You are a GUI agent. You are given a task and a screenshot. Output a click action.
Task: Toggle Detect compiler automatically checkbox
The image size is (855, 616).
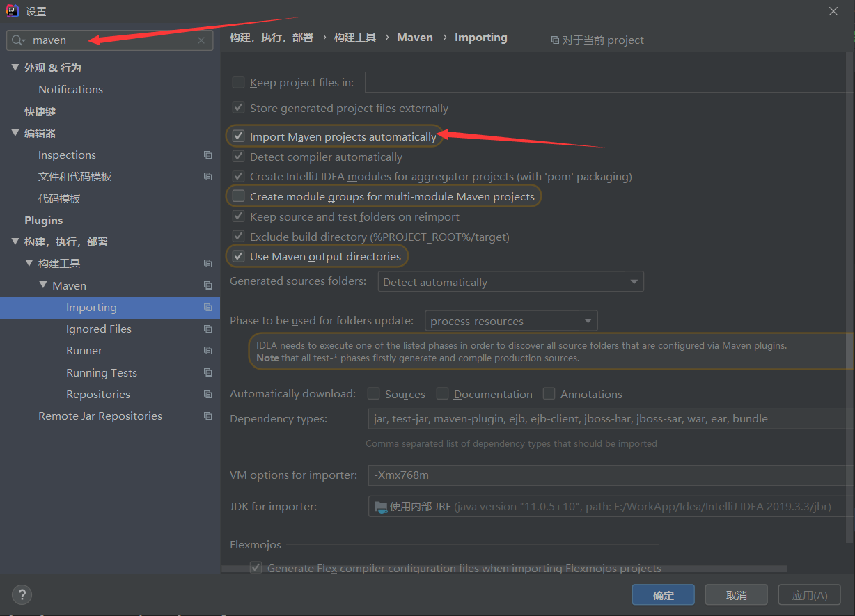pyautogui.click(x=238, y=157)
